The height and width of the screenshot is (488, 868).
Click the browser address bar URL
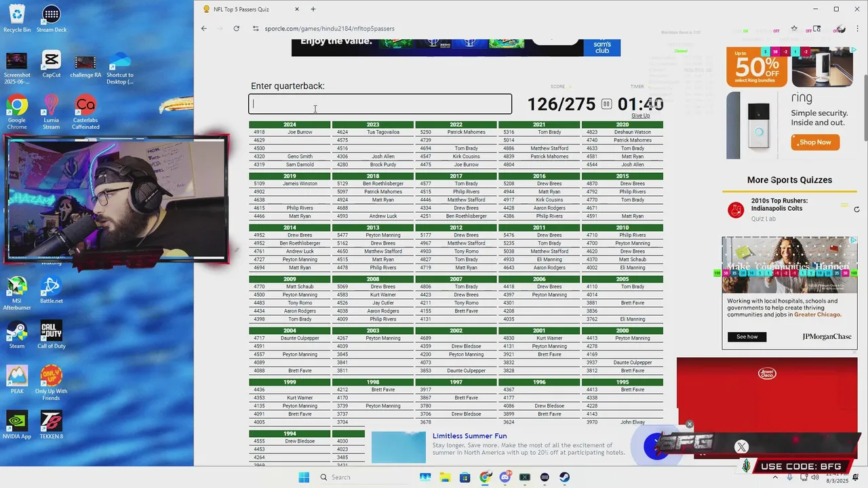tap(330, 28)
